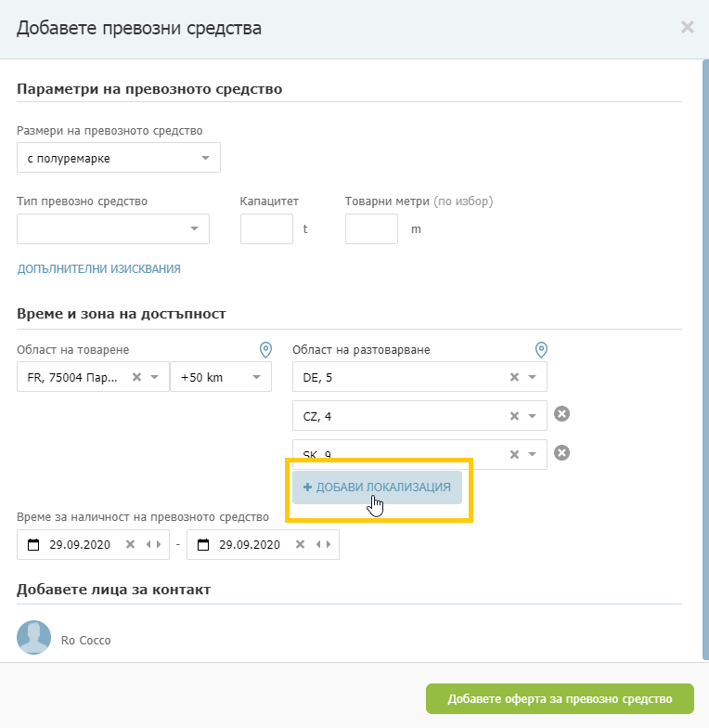
Task: Click contact name 'Ro Cocco'
Action: [85, 641]
